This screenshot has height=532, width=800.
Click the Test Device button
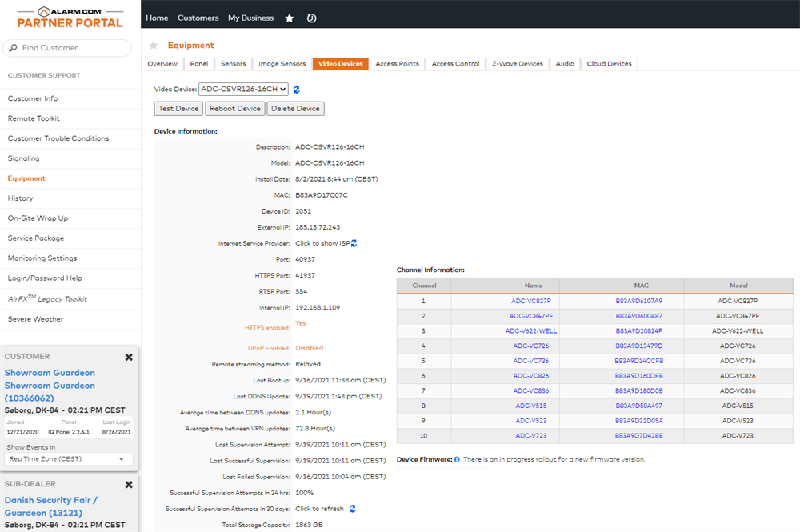click(178, 109)
